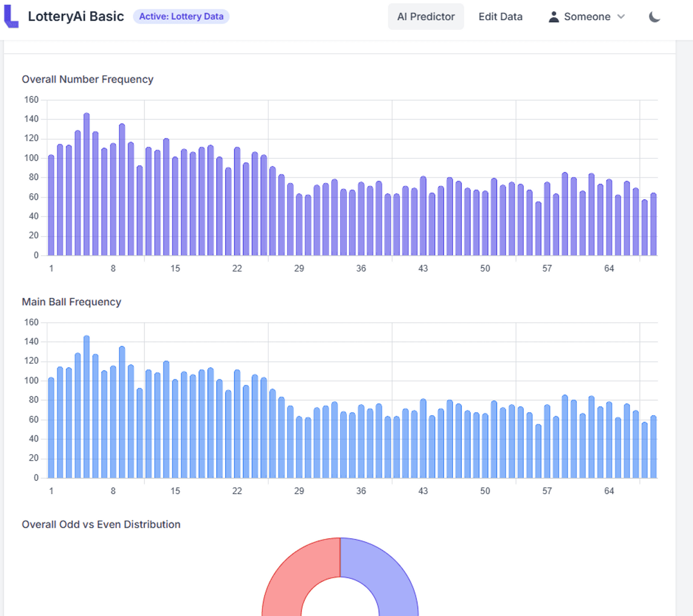Open the AI Predictor tab
693x616 pixels.
pyautogui.click(x=426, y=17)
